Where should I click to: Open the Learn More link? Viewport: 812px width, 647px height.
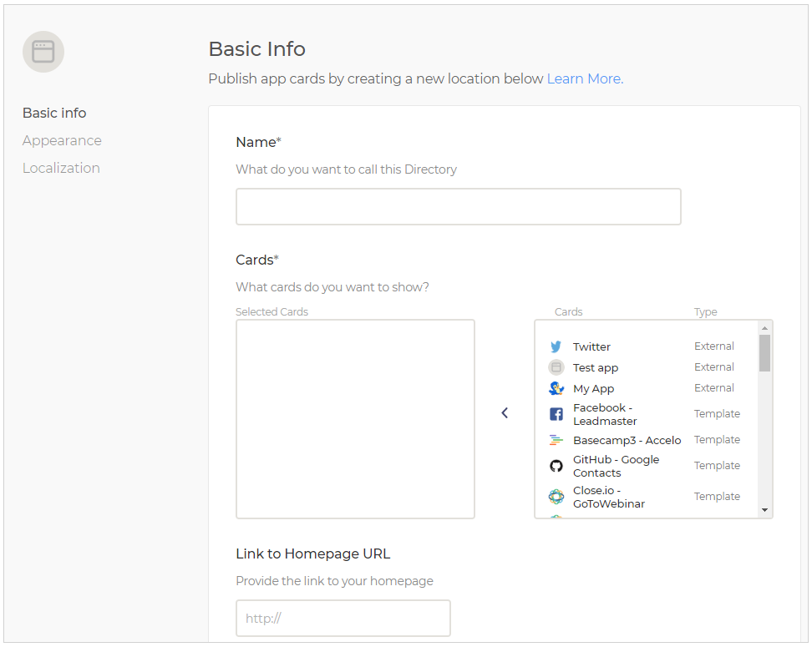pyautogui.click(x=582, y=78)
